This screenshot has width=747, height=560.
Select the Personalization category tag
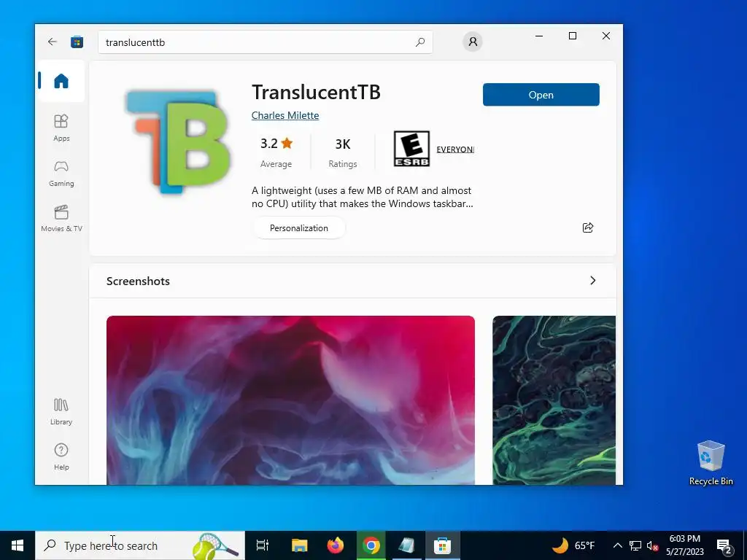pyautogui.click(x=298, y=228)
